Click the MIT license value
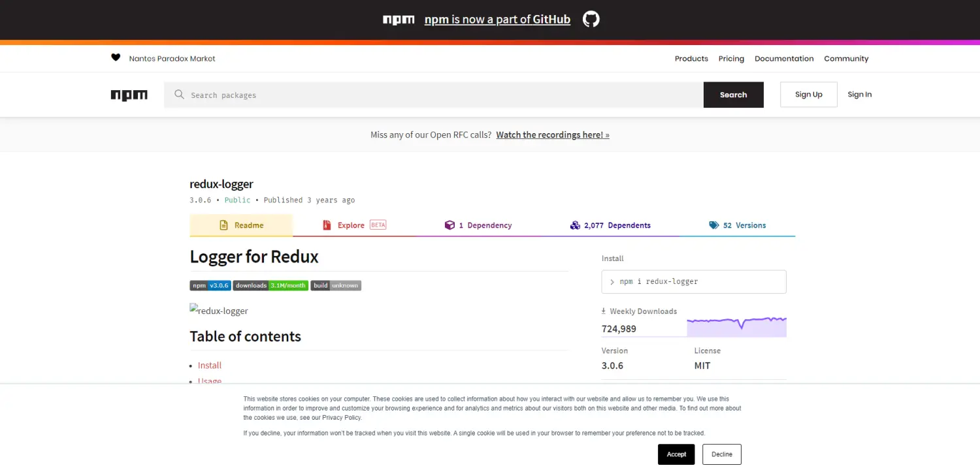This screenshot has width=980, height=470. tap(702, 366)
